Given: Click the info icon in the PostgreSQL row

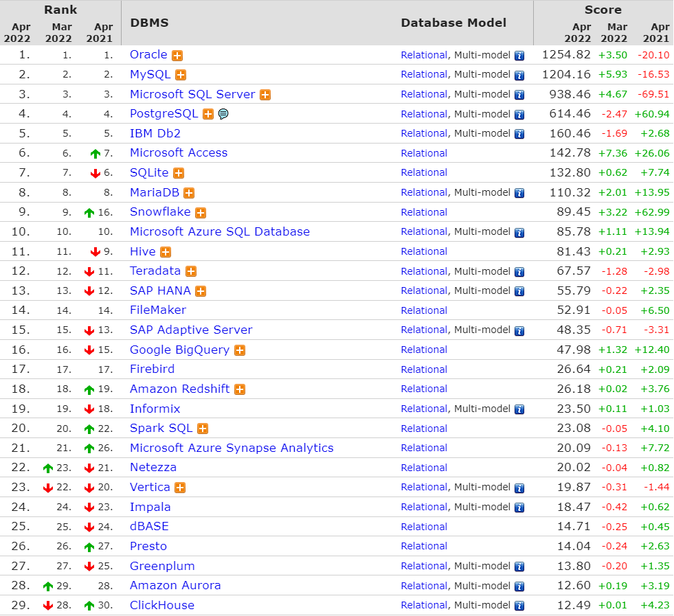Looking at the screenshot, I should pos(519,115).
